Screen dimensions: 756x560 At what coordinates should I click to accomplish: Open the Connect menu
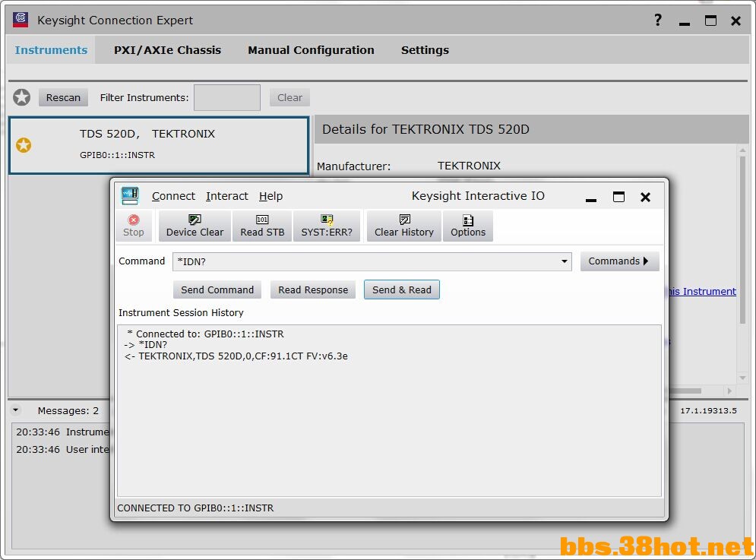173,196
